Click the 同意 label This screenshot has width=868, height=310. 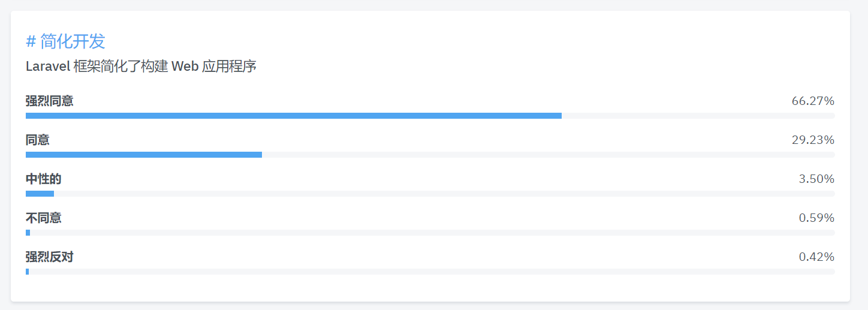[38, 140]
